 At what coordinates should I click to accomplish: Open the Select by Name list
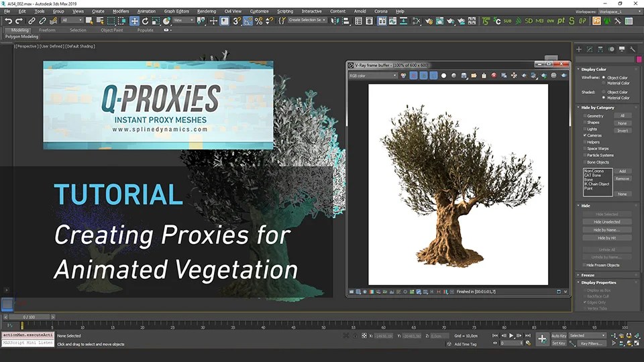click(x=100, y=21)
